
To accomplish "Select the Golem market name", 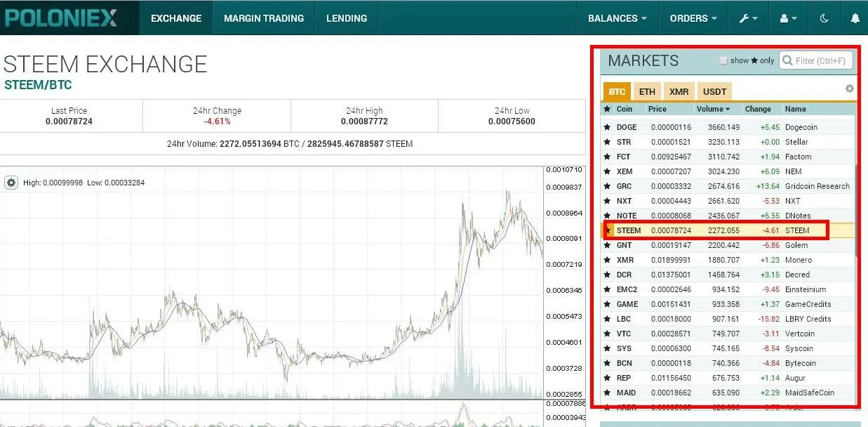I will (796, 245).
